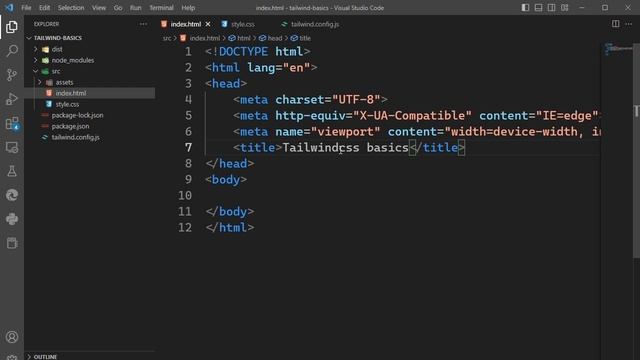Open the Testing flask view
Image resolution: width=640 pixels, height=360 pixels.
tap(12, 171)
